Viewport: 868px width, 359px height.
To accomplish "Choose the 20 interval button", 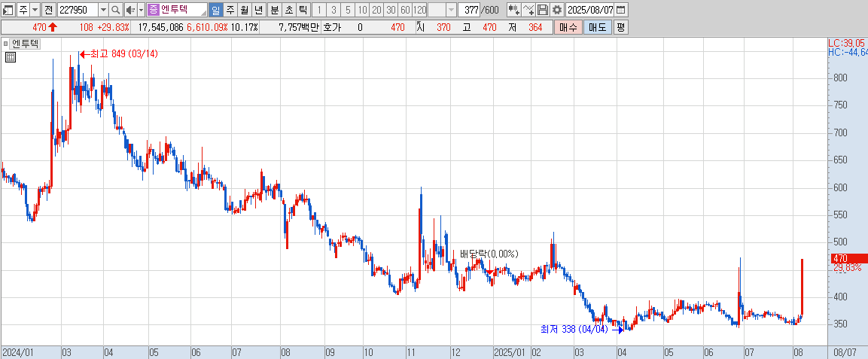I will click(376, 9).
